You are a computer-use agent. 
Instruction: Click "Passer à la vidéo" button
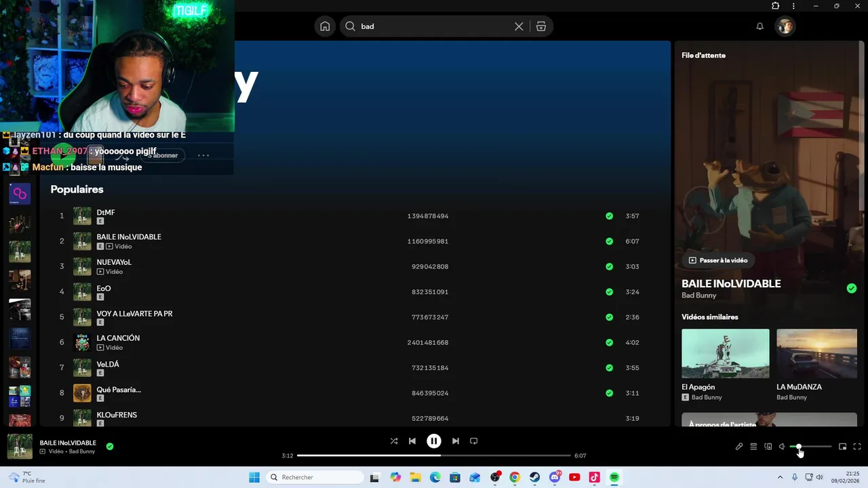[718, 260]
